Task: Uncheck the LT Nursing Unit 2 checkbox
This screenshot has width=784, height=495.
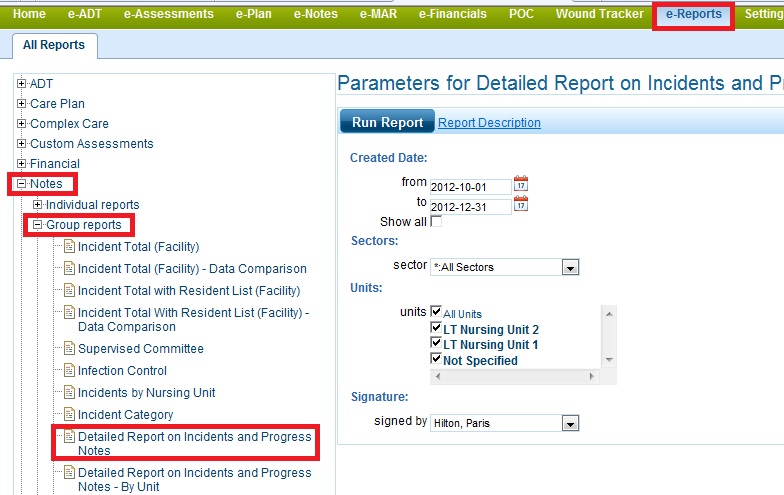Action: [x=436, y=328]
